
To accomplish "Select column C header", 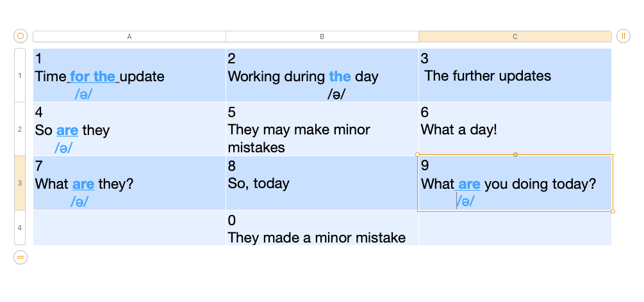I will click(x=515, y=36).
